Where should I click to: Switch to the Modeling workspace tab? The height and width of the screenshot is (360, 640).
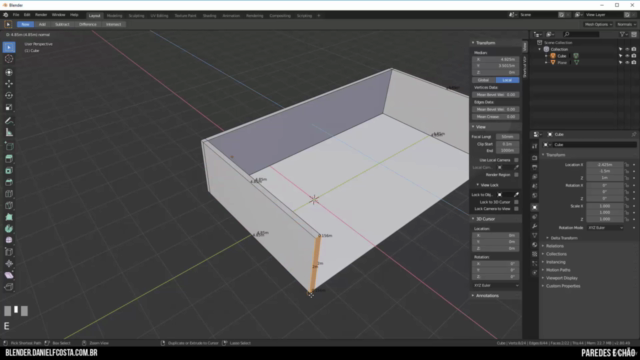tap(114, 16)
